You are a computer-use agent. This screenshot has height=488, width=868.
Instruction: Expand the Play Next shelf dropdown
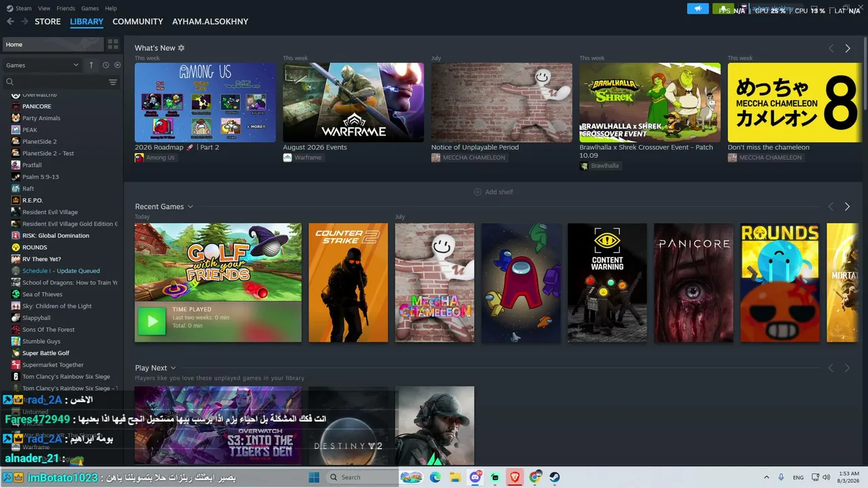pos(173,368)
